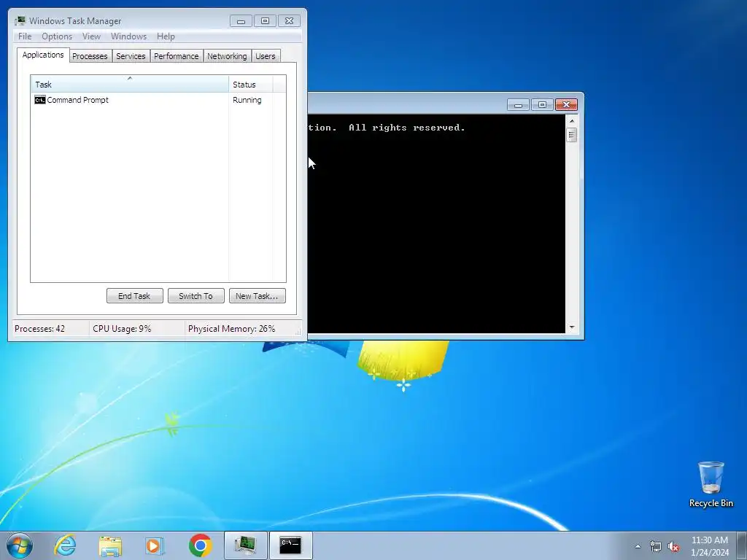Click the Task Manager taskbar button
Screen dimensions: 747x560
coord(245,545)
